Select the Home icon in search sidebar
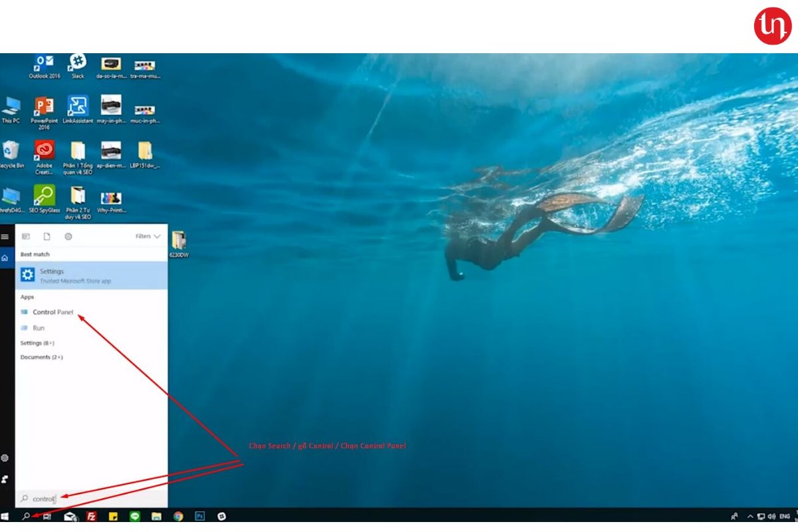The width and height of the screenshot is (798, 532). click(5, 258)
